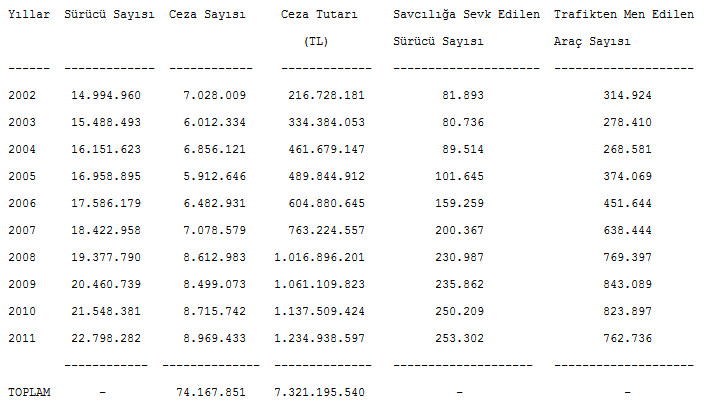Select the TOPLAM row label
Screen dimensions: 709x407
(x=29, y=392)
